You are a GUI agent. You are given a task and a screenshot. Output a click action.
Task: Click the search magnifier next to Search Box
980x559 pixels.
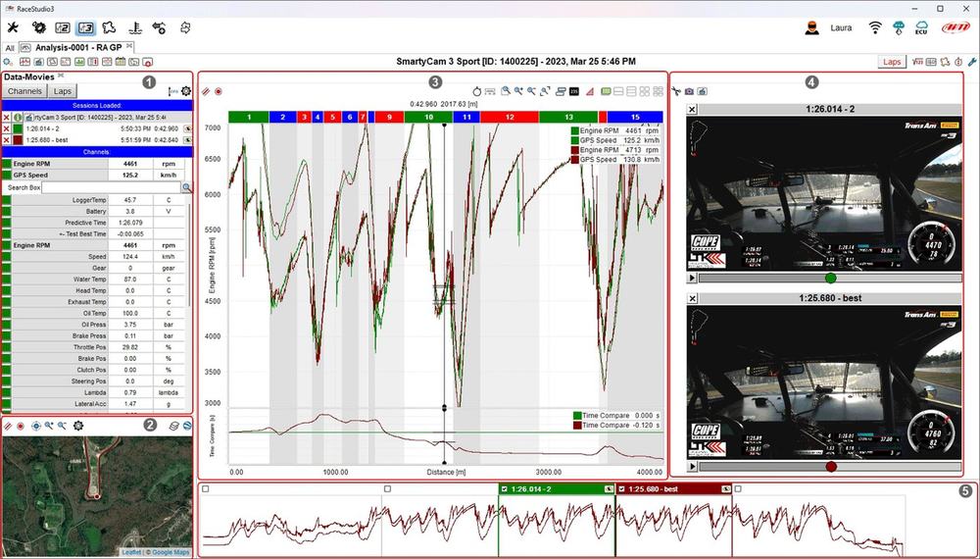[x=186, y=187]
